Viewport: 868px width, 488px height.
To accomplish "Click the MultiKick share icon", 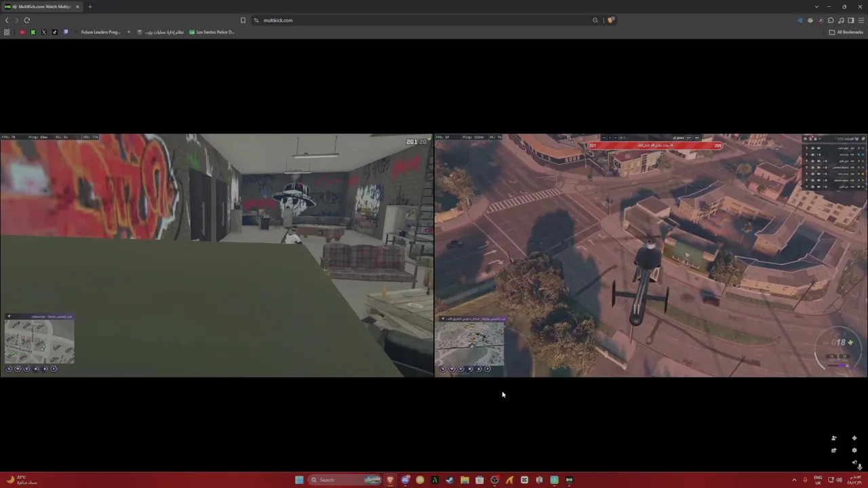I will (x=834, y=450).
